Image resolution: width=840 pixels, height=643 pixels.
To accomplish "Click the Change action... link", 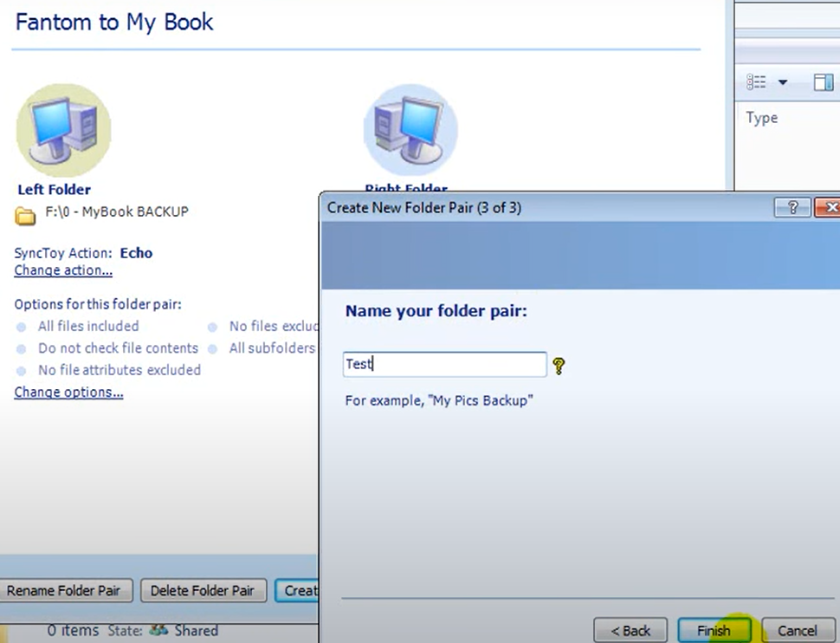I will coord(63,270).
